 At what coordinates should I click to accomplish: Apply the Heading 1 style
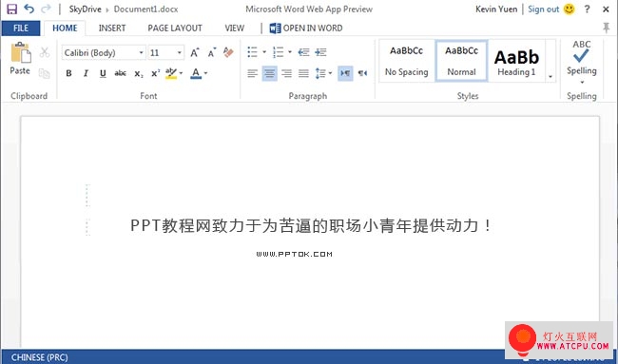coord(516,61)
